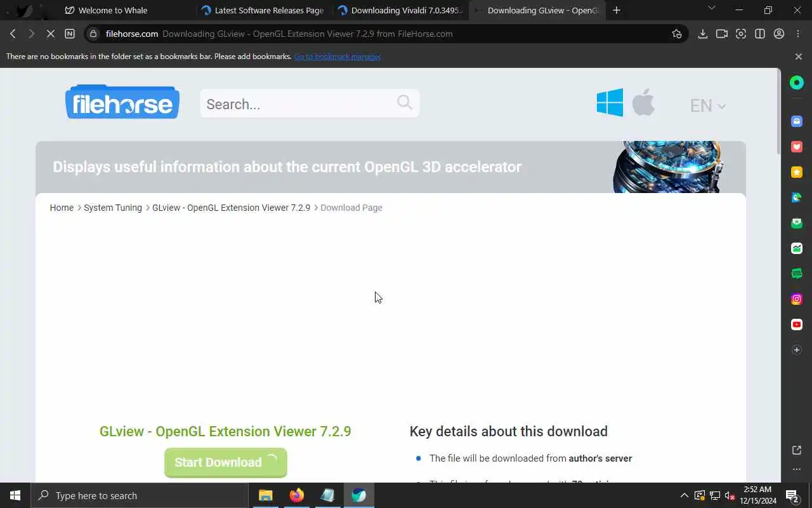Click the "Download Page" breadcrumb text
The width and height of the screenshot is (812, 508).
pyautogui.click(x=351, y=208)
